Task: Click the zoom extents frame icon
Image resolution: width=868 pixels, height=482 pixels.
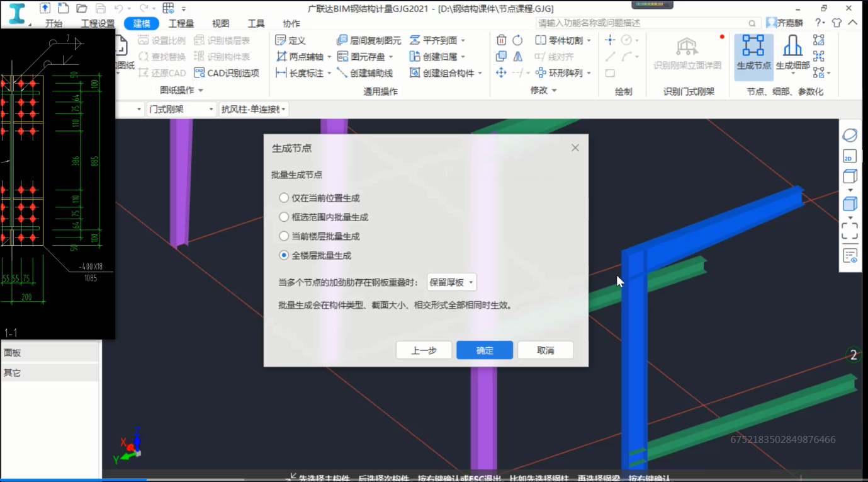Action: 850,231
